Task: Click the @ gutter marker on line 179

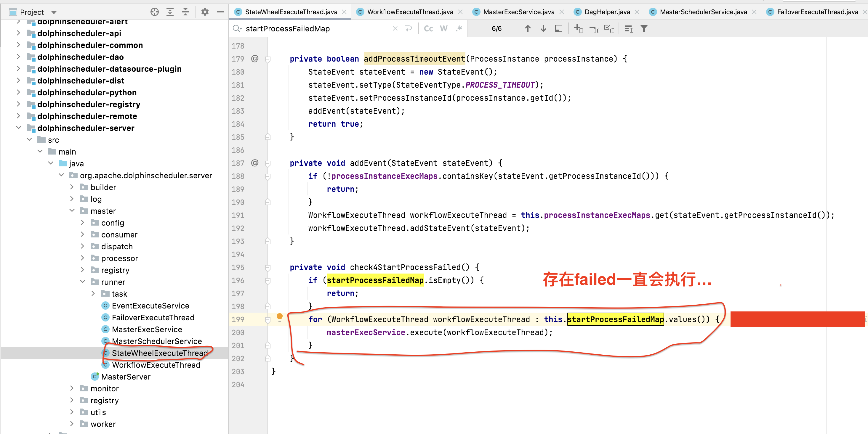Action: (255, 59)
